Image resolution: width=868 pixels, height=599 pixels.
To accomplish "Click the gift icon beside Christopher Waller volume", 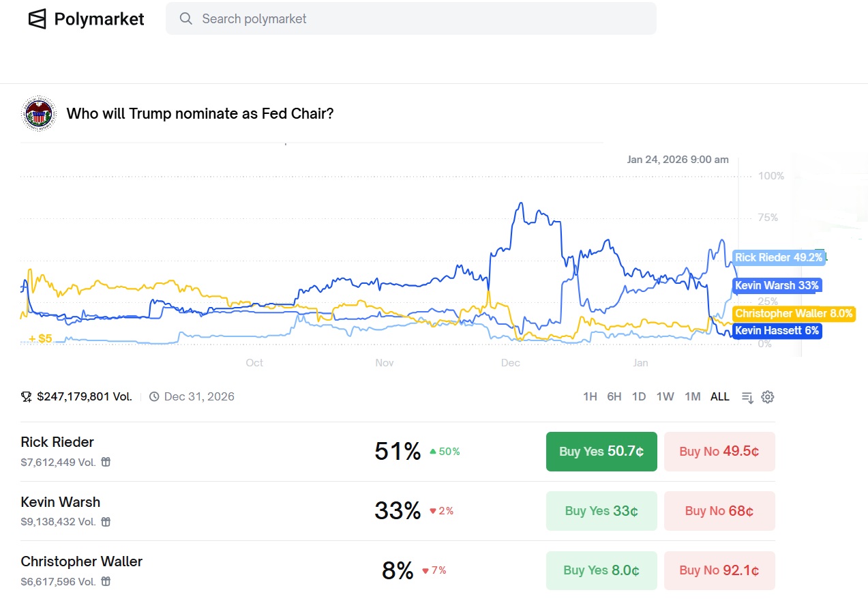I will 106,582.
